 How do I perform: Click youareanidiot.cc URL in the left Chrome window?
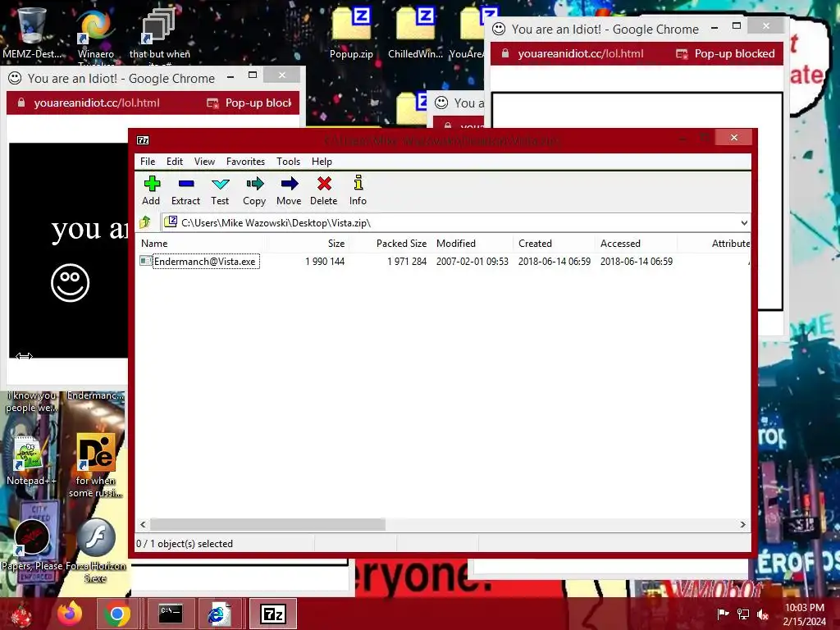(x=97, y=103)
